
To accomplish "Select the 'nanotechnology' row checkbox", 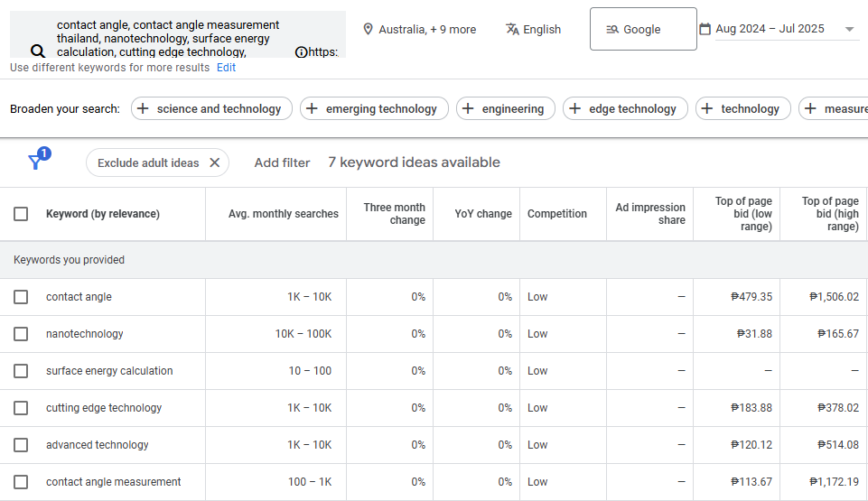I will tap(21, 334).
